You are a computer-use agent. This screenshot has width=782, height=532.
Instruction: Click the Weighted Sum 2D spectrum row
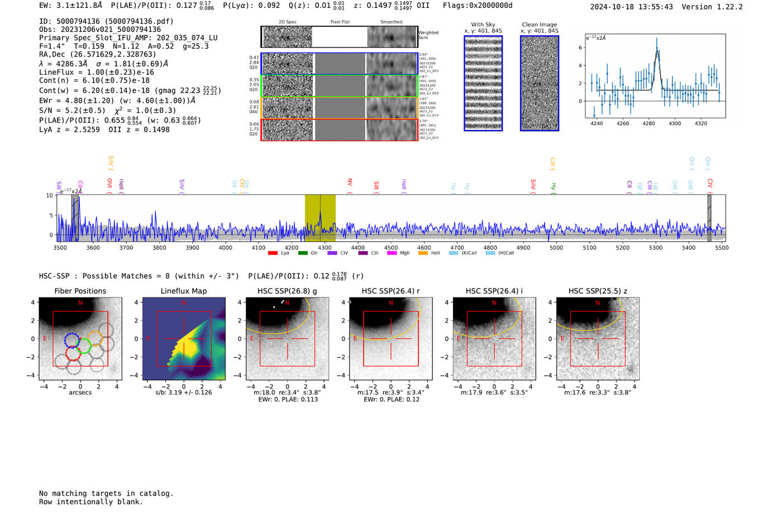click(x=340, y=37)
